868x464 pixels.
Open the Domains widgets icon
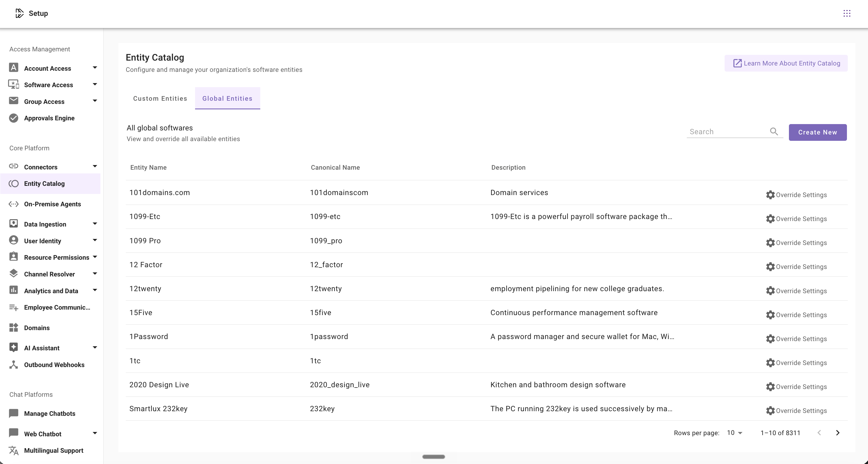(x=14, y=328)
